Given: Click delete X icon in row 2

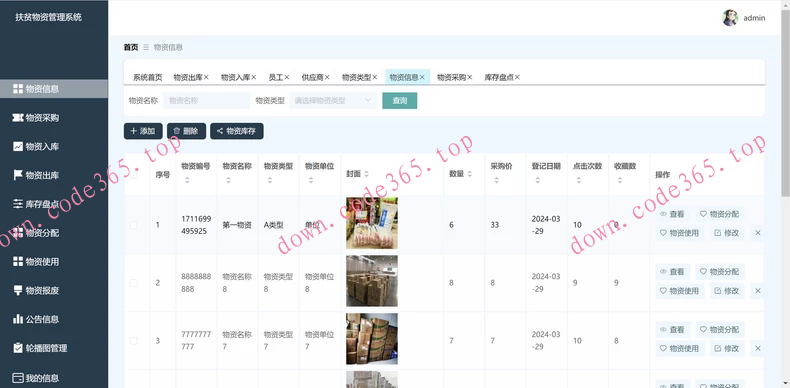Looking at the screenshot, I should click(x=757, y=291).
